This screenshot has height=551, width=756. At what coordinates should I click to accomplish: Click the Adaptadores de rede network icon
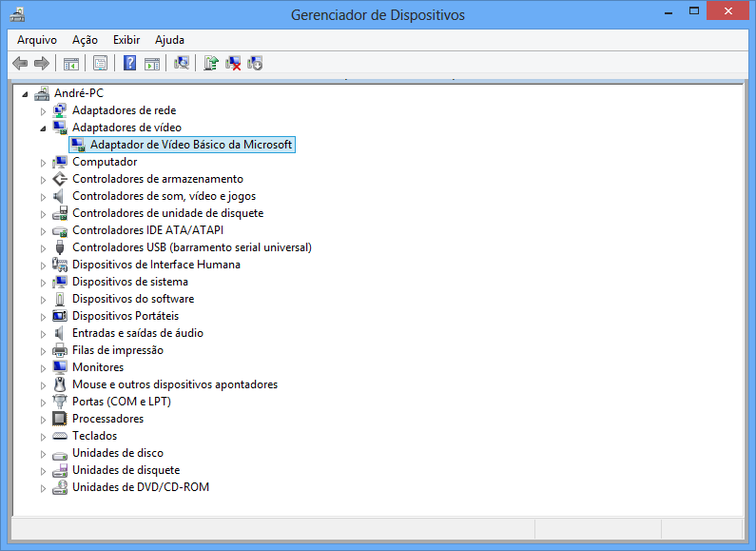click(59, 110)
